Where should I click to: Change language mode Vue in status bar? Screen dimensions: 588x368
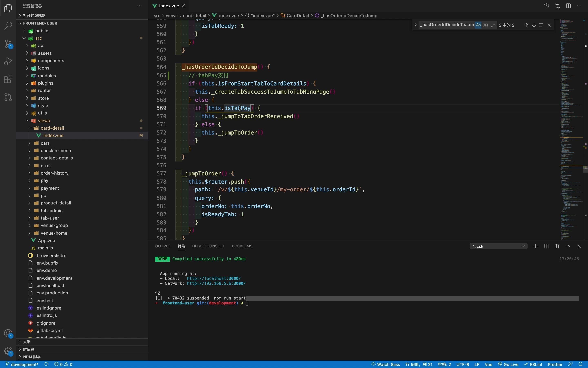pyautogui.click(x=488, y=364)
